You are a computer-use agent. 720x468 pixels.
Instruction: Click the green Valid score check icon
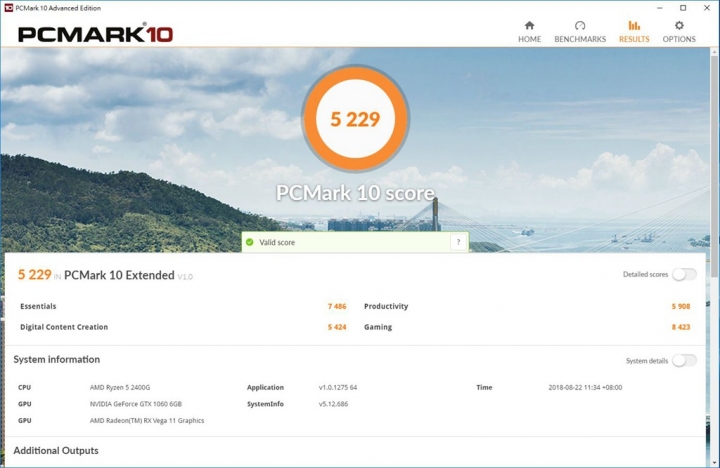249,242
